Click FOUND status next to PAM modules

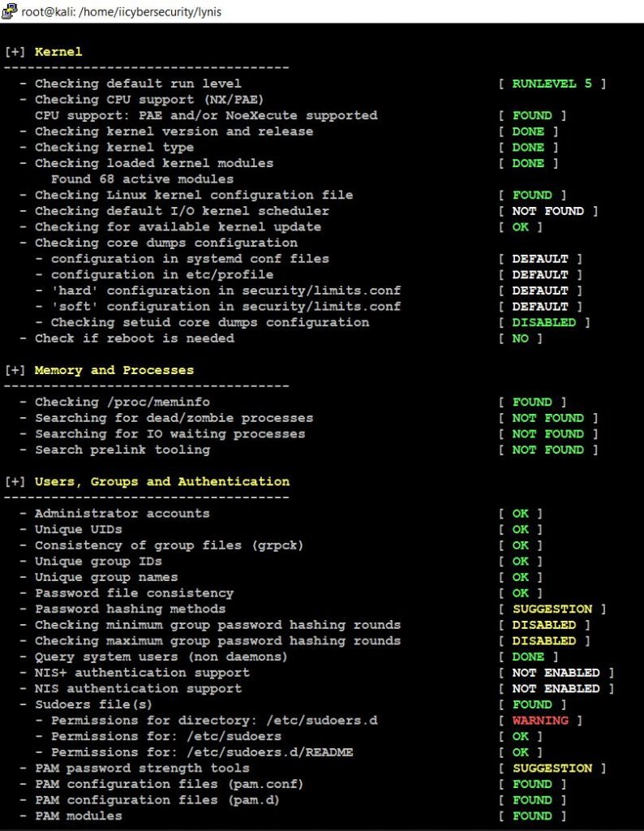coord(532,816)
